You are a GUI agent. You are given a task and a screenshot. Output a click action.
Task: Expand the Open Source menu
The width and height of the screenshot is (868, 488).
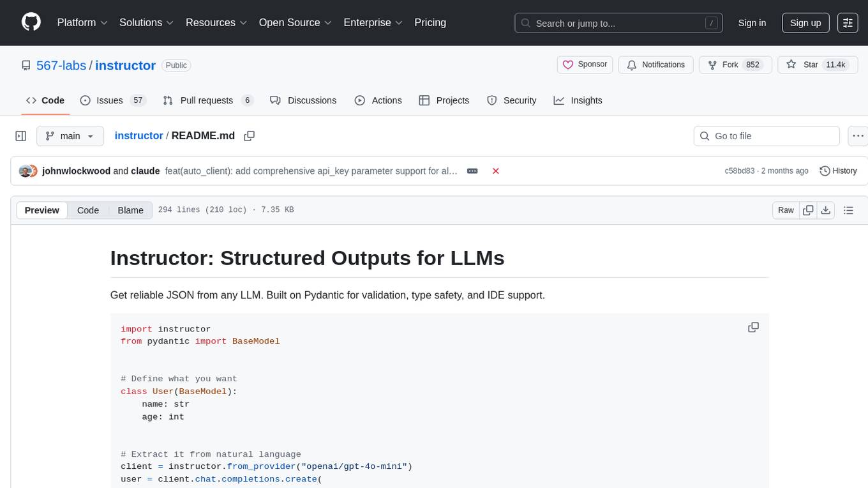click(295, 22)
